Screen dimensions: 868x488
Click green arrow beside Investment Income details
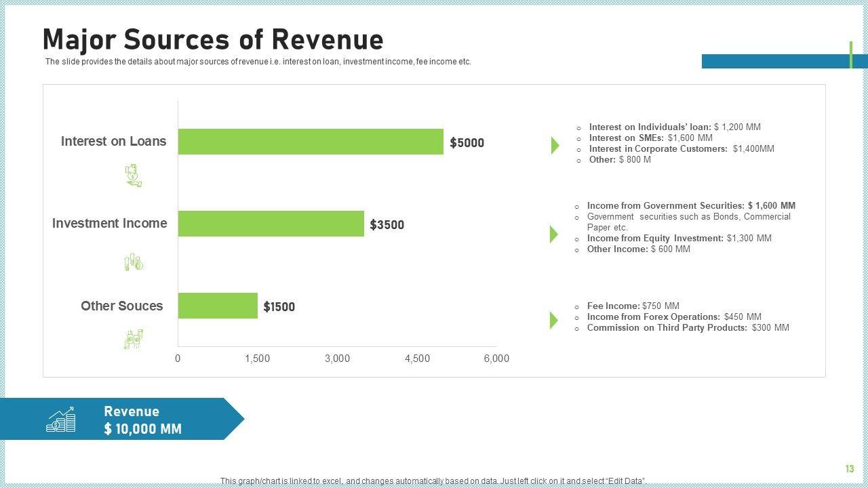click(553, 235)
